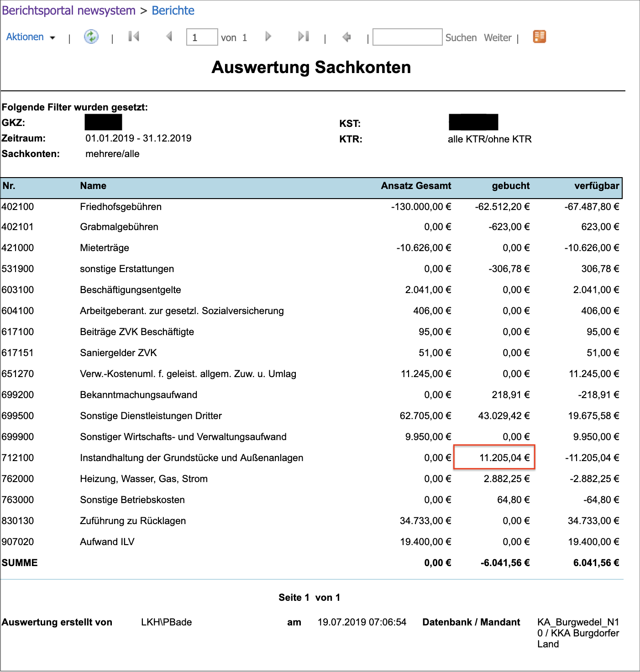The image size is (640, 672).
Task: Go to the first page of the report
Action: pyautogui.click(x=134, y=37)
